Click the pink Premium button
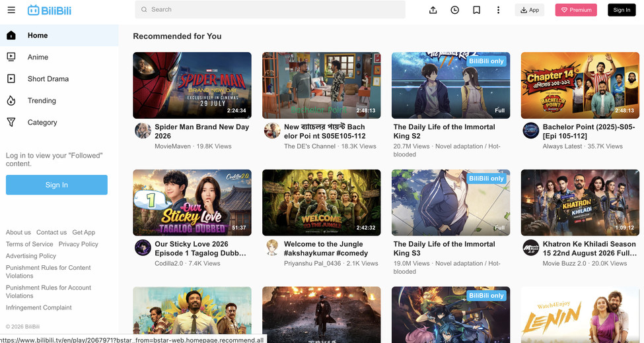This screenshot has height=343, width=644. click(x=576, y=10)
